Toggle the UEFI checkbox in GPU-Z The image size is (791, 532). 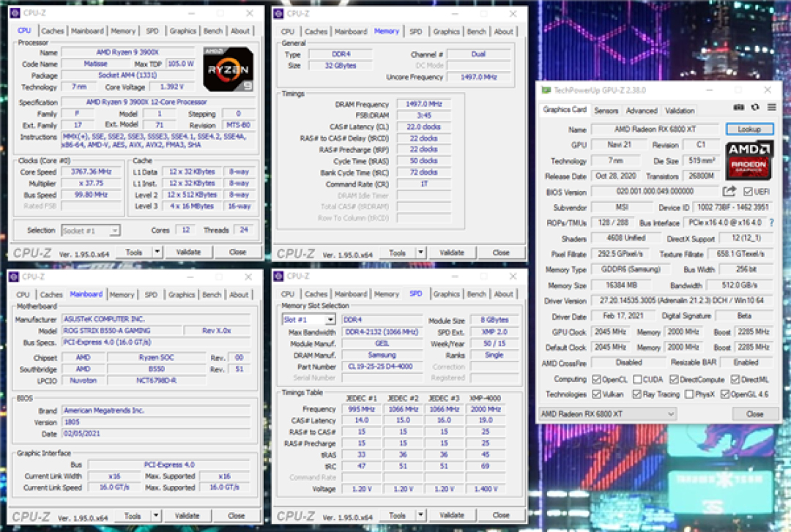(748, 192)
